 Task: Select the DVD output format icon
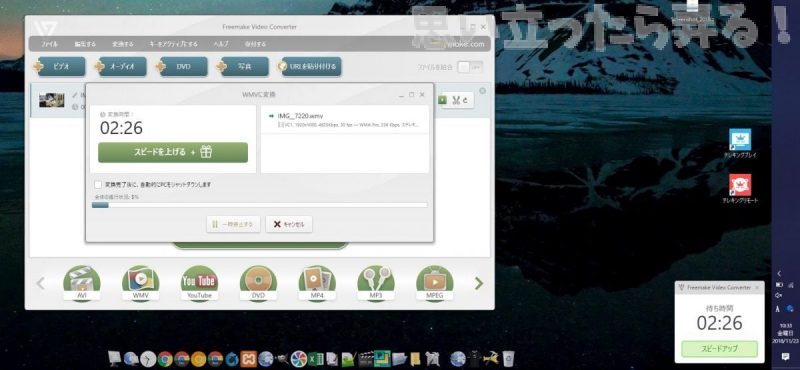(258, 283)
